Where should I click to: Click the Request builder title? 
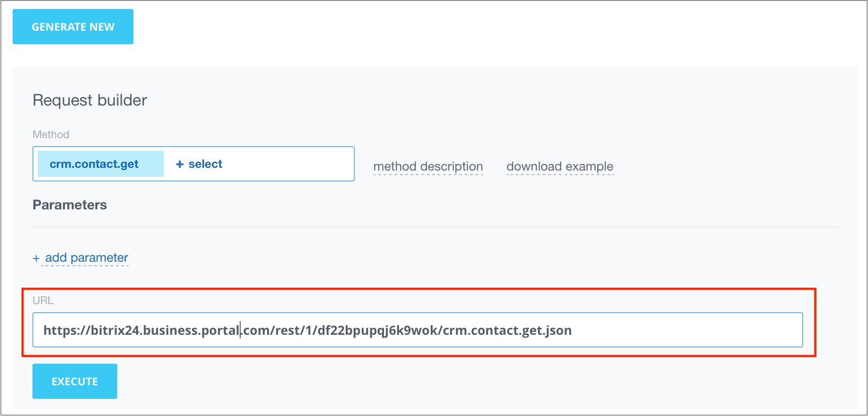point(89,100)
